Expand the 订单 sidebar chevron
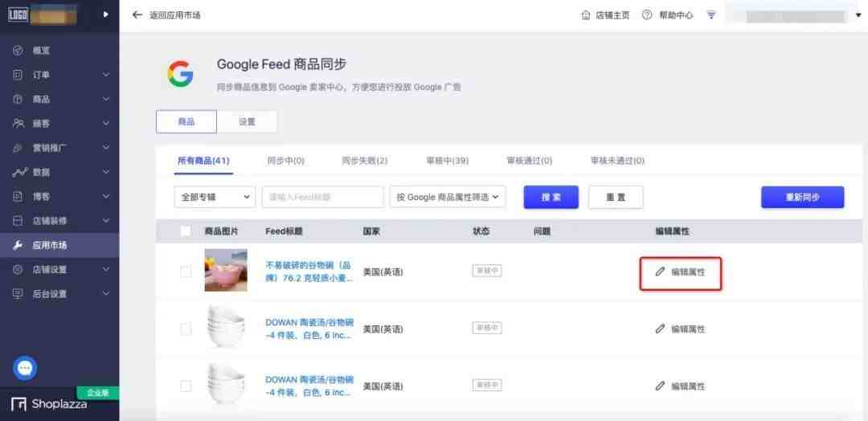 point(106,75)
